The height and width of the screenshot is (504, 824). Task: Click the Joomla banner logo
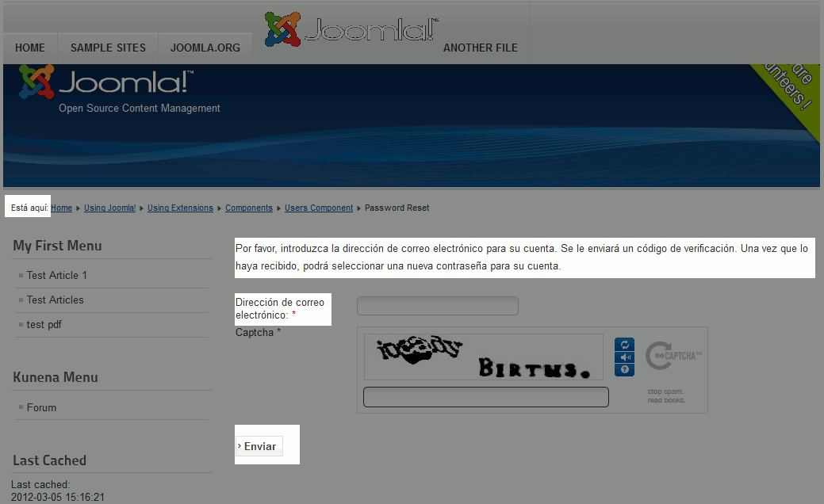106,82
